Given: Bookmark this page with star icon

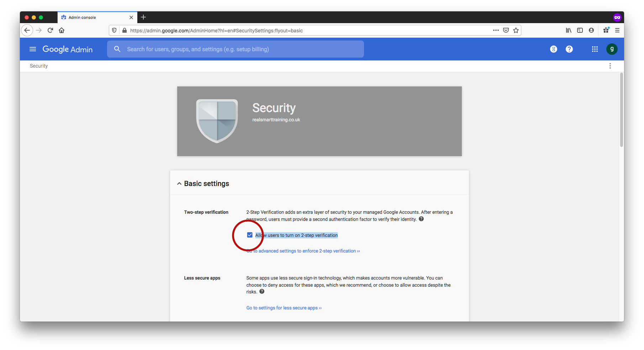Looking at the screenshot, I should (x=516, y=30).
